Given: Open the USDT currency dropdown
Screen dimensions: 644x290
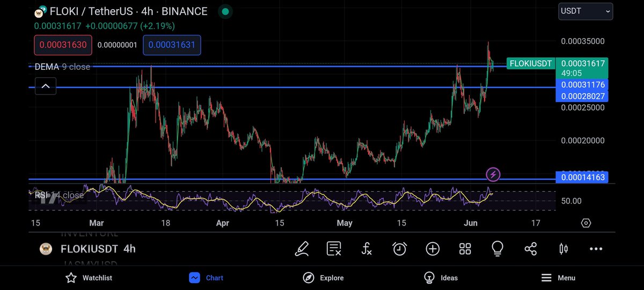Looking at the screenshot, I should click(x=586, y=11).
